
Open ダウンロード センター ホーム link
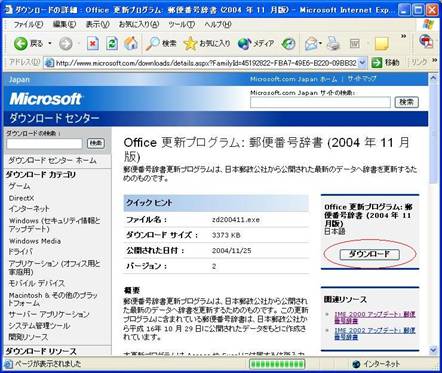click(52, 160)
